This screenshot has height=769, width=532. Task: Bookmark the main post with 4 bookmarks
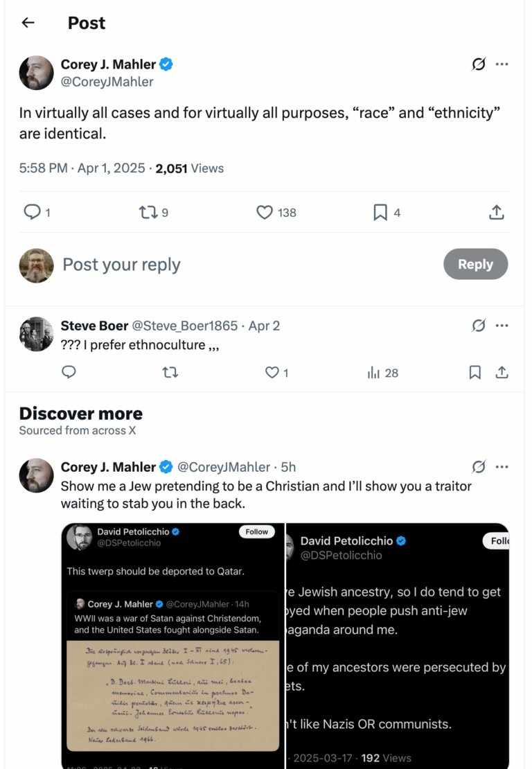pyautogui.click(x=380, y=213)
